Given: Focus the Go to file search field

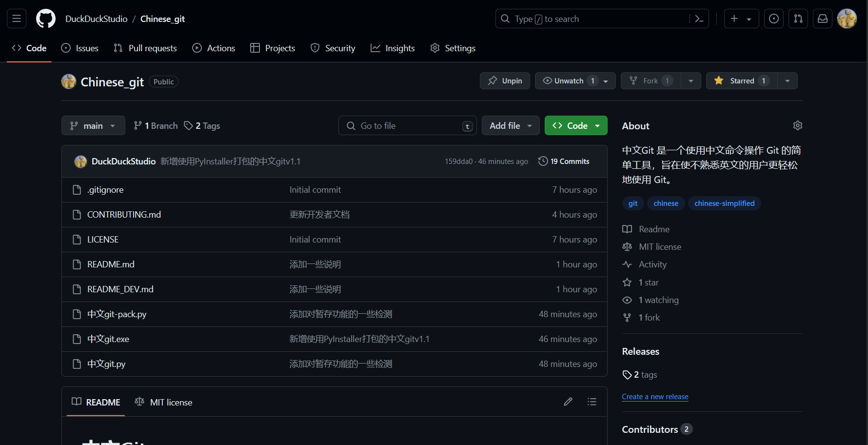Looking at the screenshot, I should [x=408, y=125].
